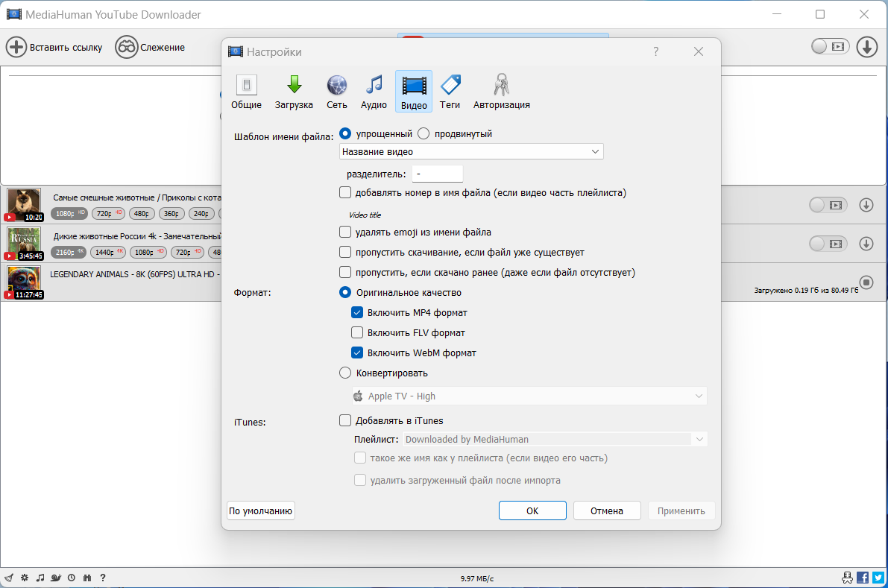The image size is (888, 588).
Task: Stop the LEGENDARY ANIMALS download
Action: [866, 282]
